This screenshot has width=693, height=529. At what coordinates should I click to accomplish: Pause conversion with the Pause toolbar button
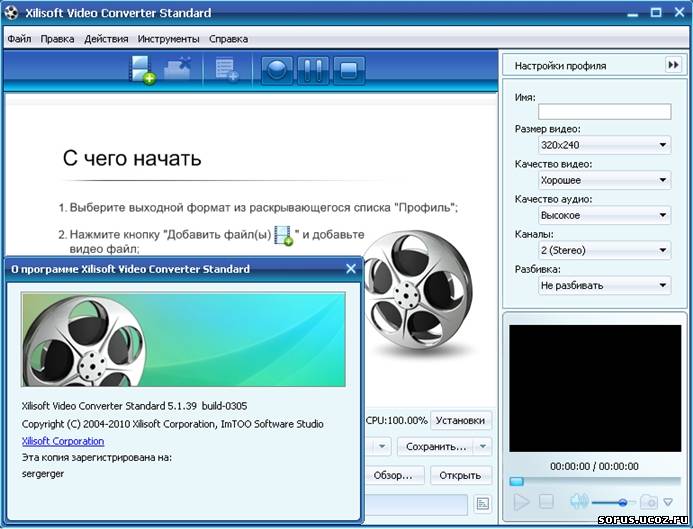point(313,70)
